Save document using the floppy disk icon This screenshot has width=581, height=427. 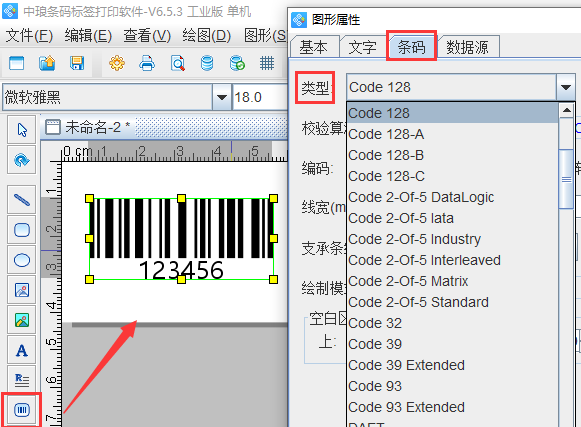tap(77, 63)
